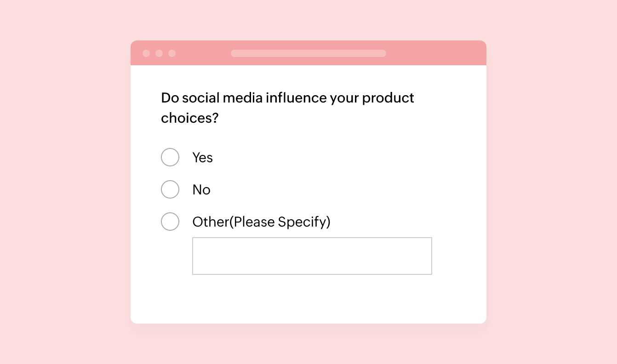
Task: Select the "Yes" radio button
Action: click(170, 157)
